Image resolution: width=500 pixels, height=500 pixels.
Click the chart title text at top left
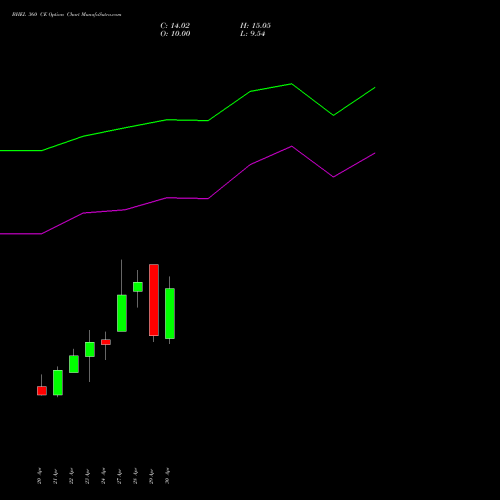[66, 15]
